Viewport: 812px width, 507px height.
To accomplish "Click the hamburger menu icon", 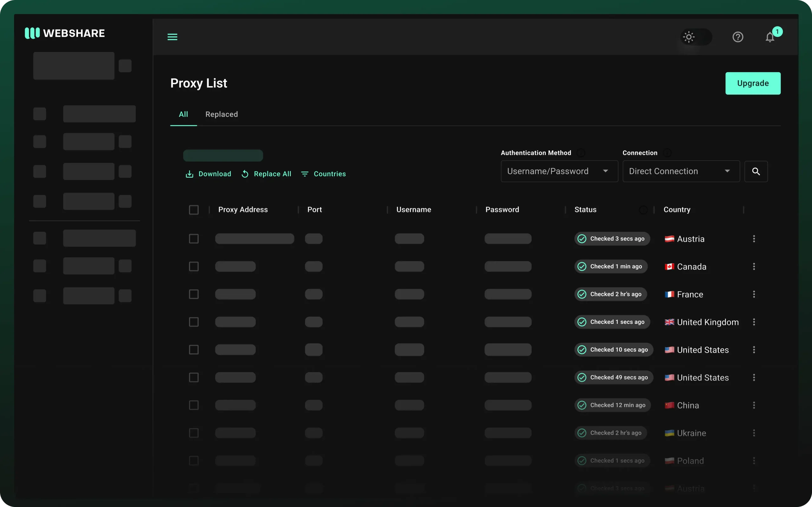I will pyautogui.click(x=173, y=37).
